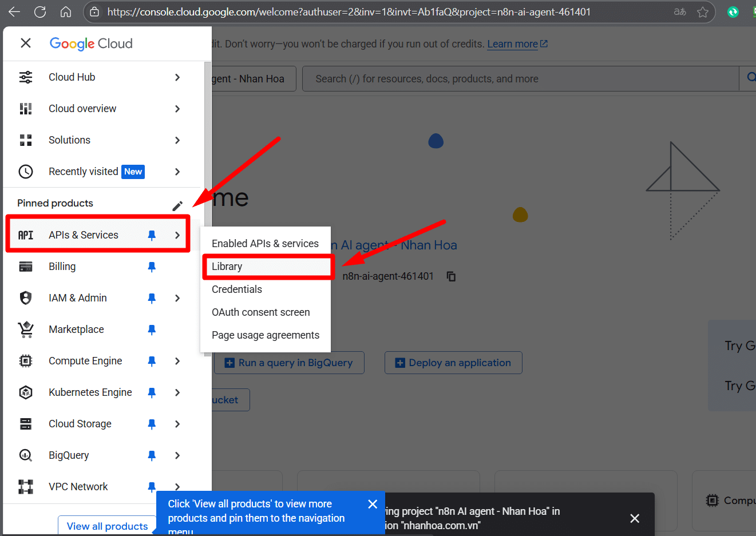The width and height of the screenshot is (756, 536).
Task: Click the BigQuery magnifier icon
Action: (26, 455)
